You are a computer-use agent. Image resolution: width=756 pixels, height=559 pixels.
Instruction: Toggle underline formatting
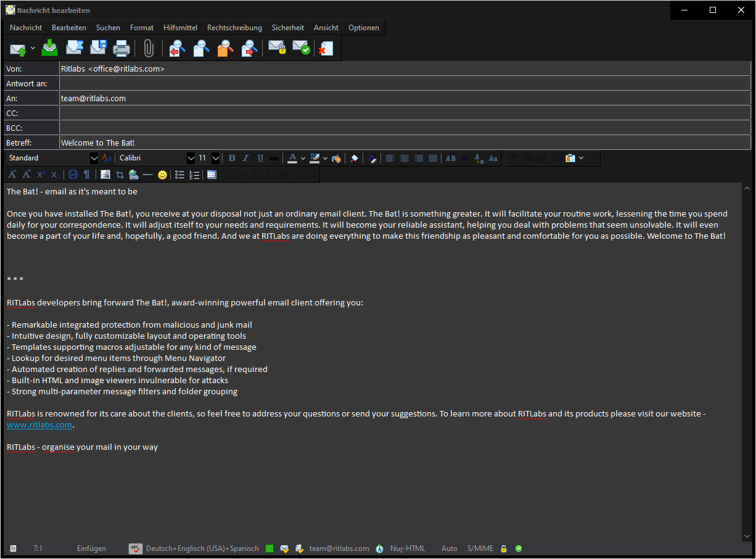pos(260,158)
